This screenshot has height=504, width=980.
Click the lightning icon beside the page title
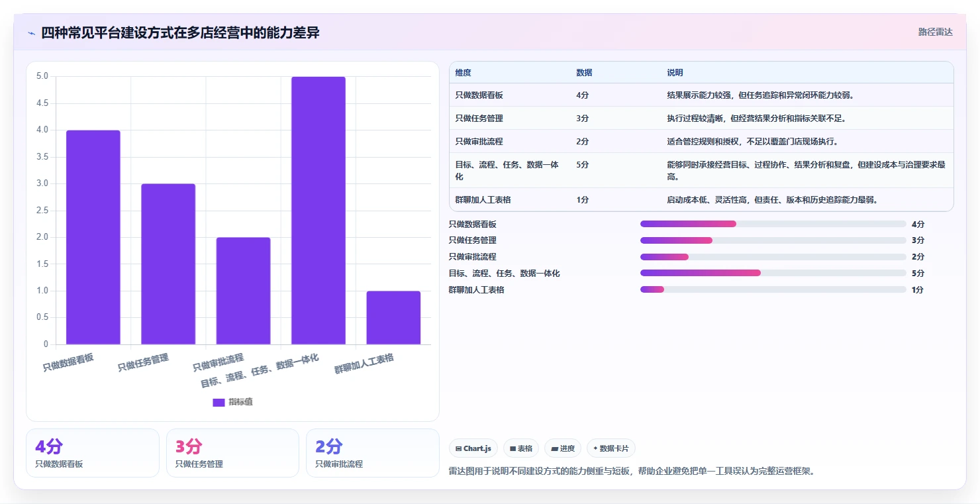[x=32, y=33]
